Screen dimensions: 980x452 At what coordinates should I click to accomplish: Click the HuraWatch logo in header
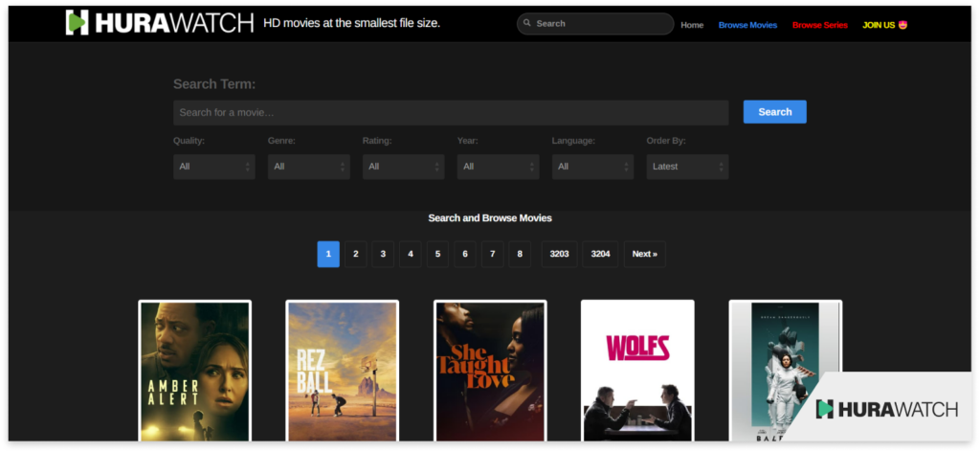point(160,23)
